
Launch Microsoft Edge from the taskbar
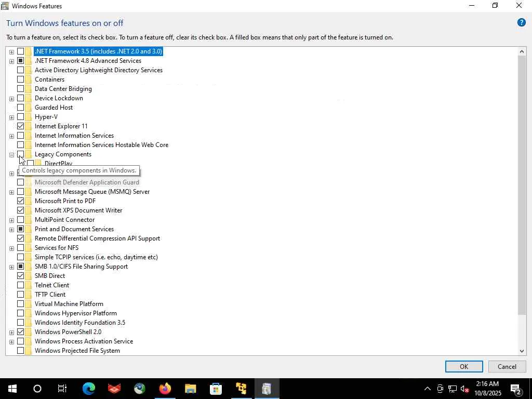pos(88,389)
